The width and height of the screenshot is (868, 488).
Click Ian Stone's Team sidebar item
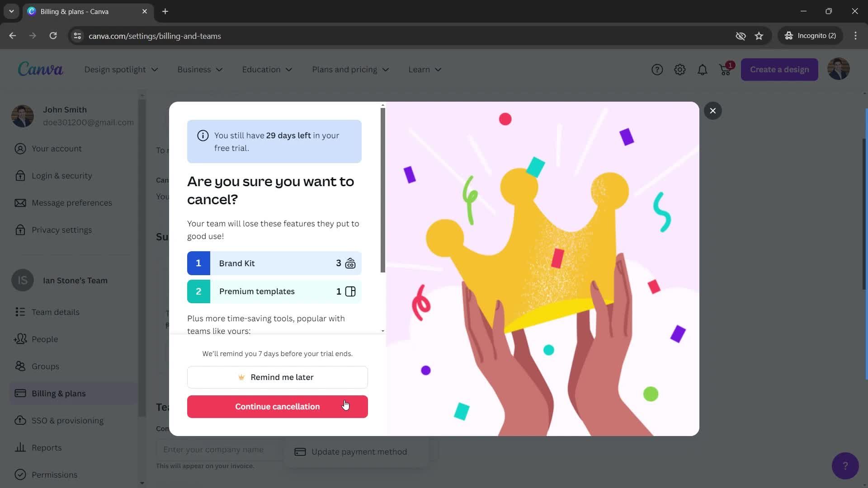click(x=75, y=281)
